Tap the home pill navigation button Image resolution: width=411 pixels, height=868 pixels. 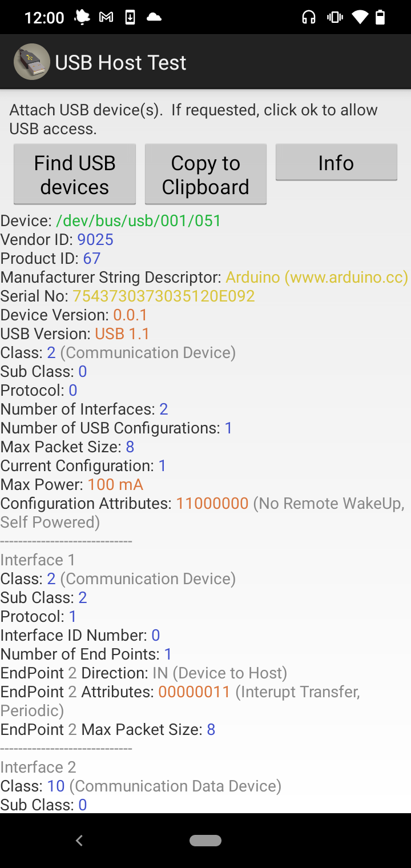[205, 840]
